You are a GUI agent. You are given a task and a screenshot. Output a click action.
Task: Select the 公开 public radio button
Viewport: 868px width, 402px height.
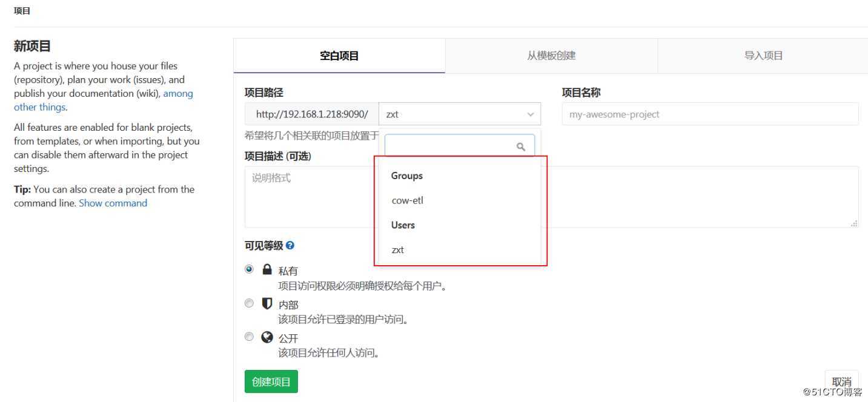point(249,337)
